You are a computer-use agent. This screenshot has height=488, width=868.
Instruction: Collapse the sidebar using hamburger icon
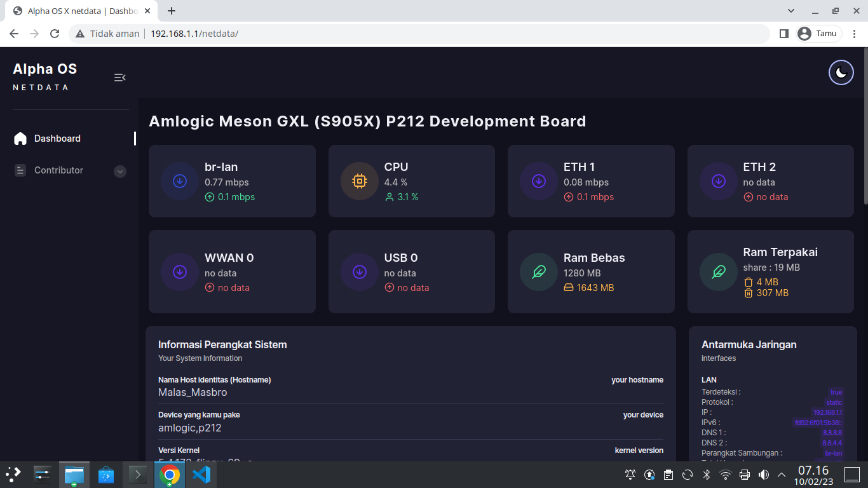119,78
